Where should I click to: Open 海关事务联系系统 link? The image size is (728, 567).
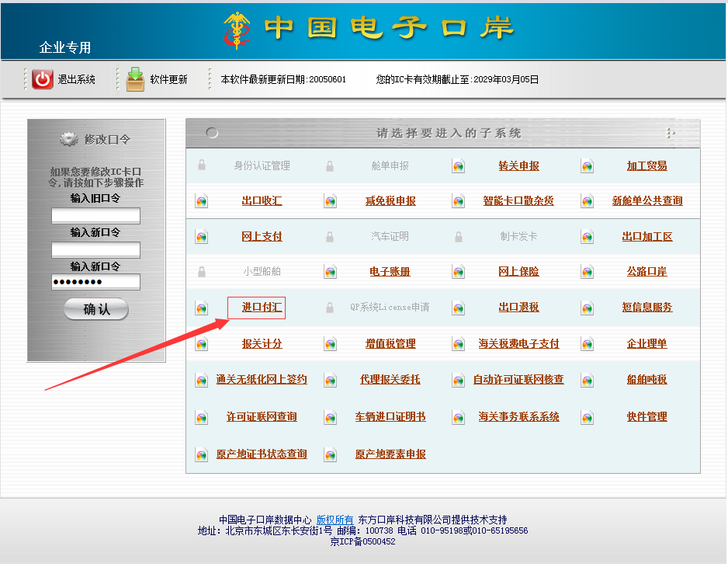click(x=518, y=417)
